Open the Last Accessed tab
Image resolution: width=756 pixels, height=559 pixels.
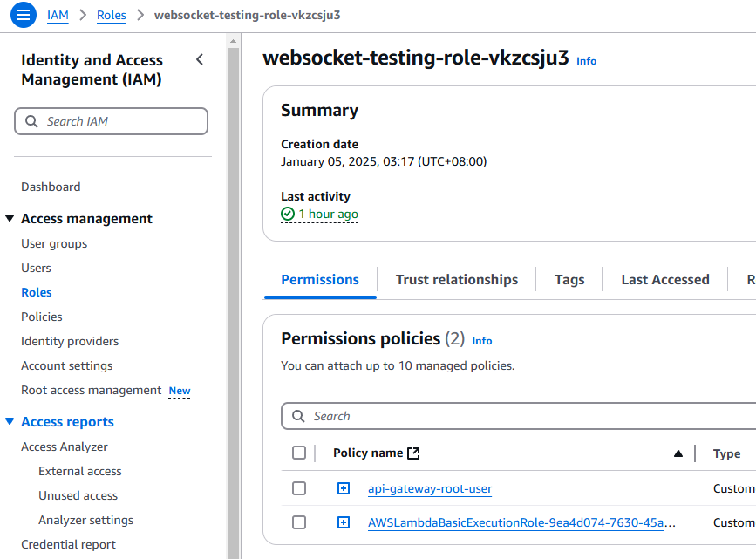665,280
